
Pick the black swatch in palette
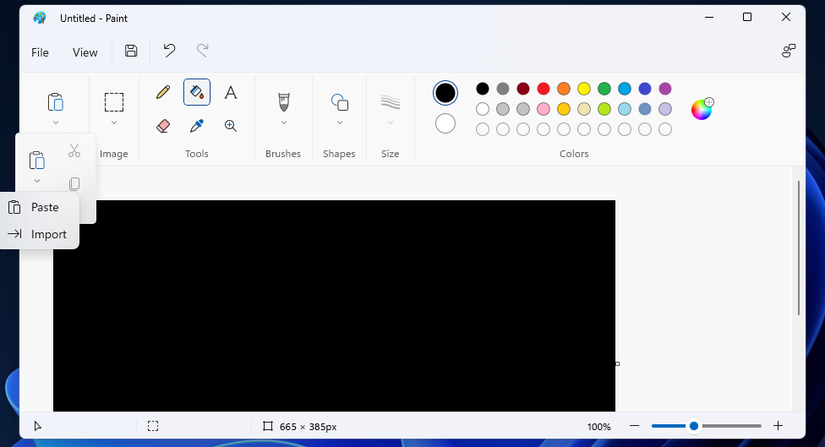(x=482, y=89)
